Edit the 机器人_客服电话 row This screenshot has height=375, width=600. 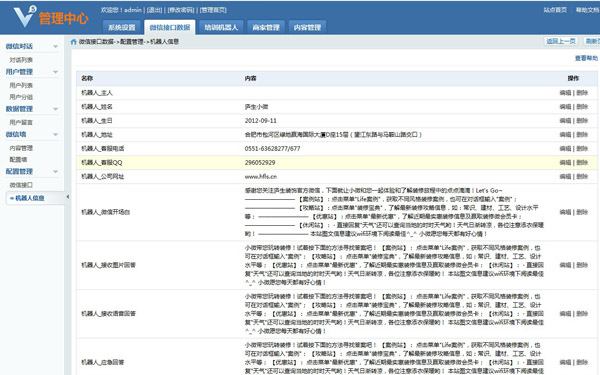point(565,148)
